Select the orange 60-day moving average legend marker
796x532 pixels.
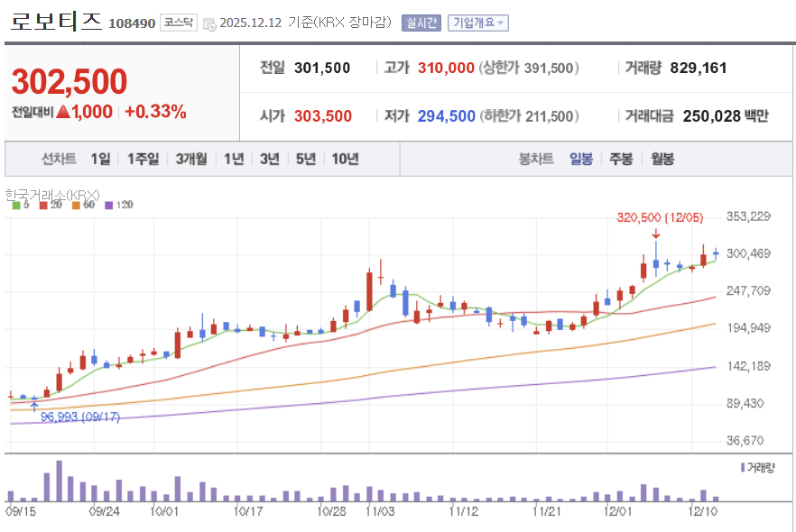(x=76, y=205)
